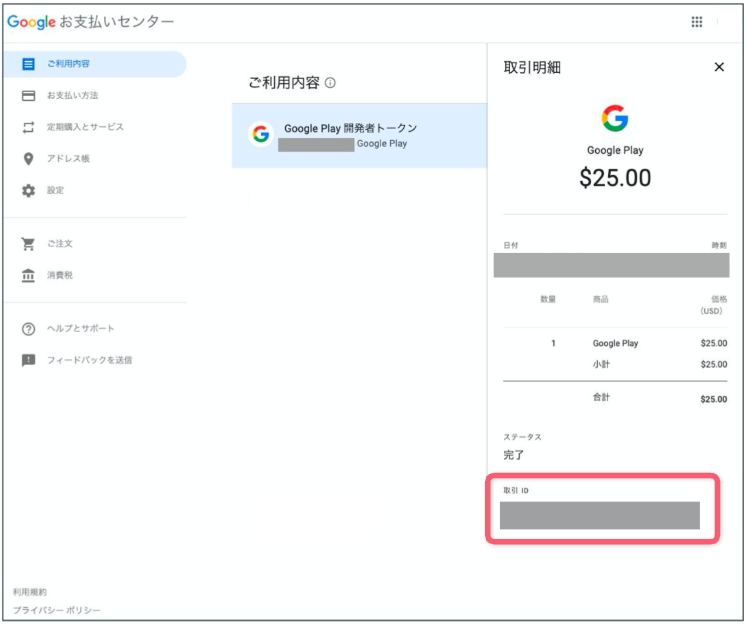Click the 取引 ID label
The height and width of the screenshot is (626, 747).
(x=516, y=491)
